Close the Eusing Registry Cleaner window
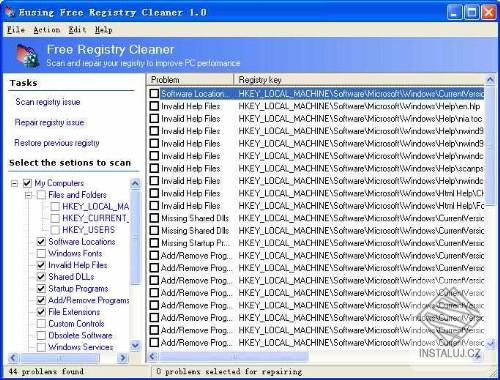This screenshot has height=380, width=500. (x=489, y=12)
